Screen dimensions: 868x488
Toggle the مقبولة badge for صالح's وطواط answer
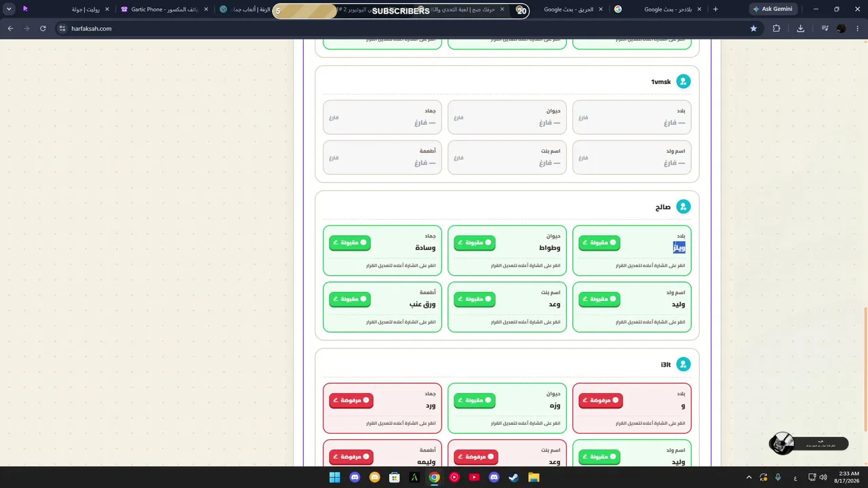click(475, 243)
